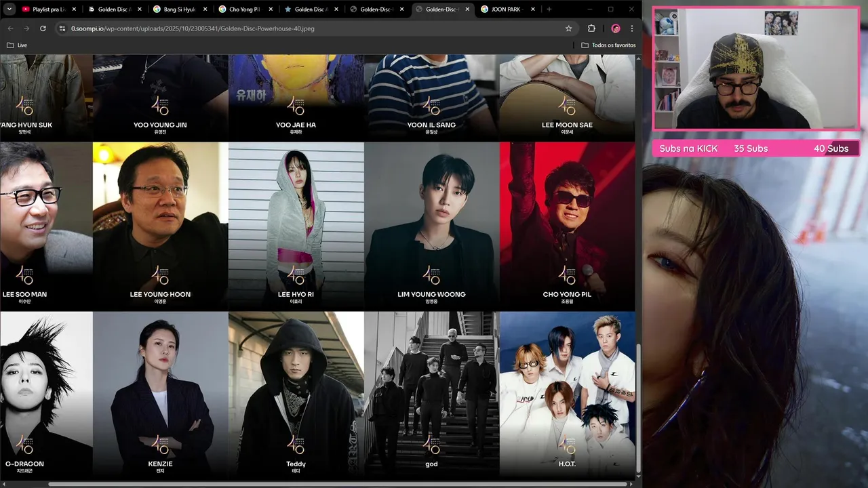The width and height of the screenshot is (868, 488).
Task: Click vertical scrollbar thumb of image page
Action: point(638,407)
